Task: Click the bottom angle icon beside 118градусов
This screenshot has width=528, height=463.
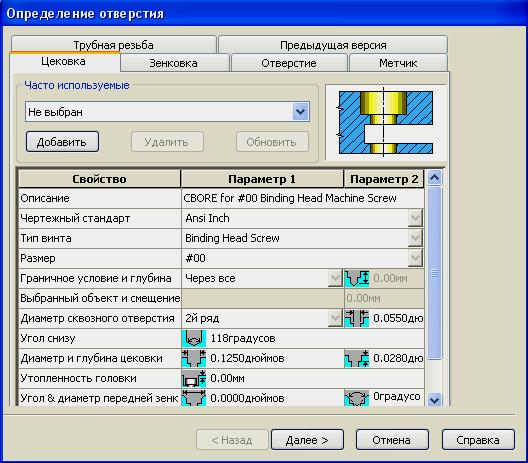Action: (194, 338)
